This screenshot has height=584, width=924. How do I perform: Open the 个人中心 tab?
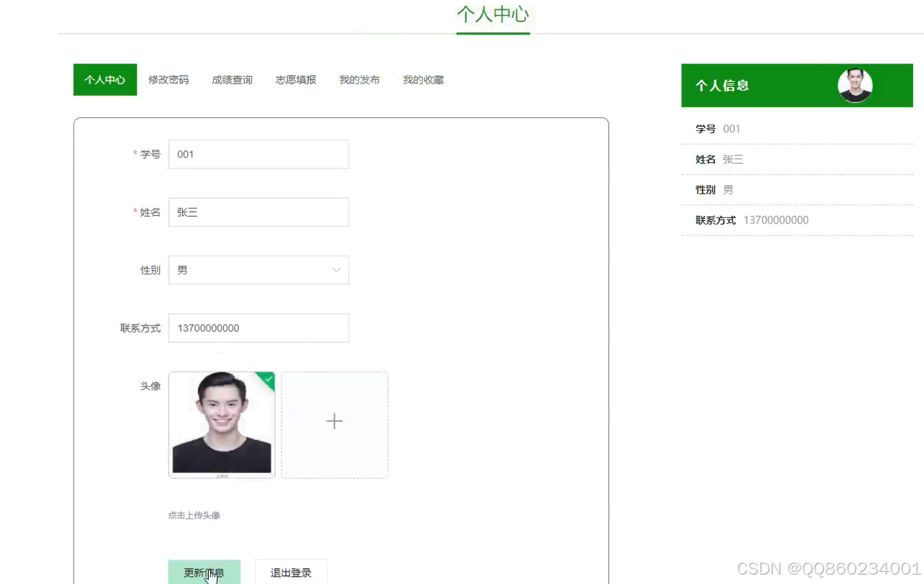(x=105, y=80)
